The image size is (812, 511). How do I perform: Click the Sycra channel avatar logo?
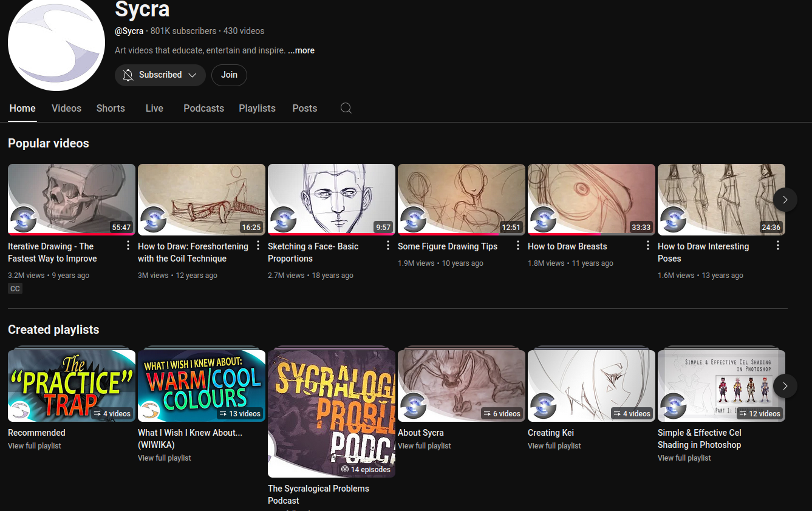(x=56, y=42)
